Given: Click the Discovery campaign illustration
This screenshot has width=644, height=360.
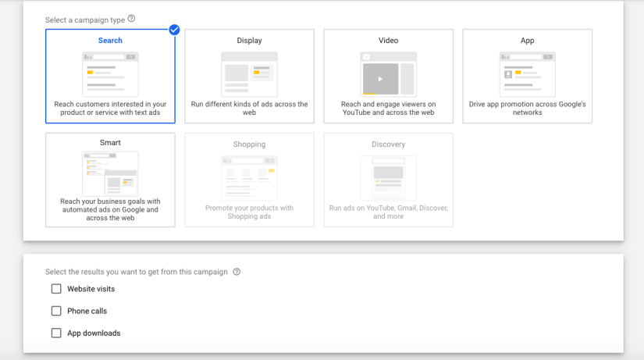Looking at the screenshot, I should point(388,178).
